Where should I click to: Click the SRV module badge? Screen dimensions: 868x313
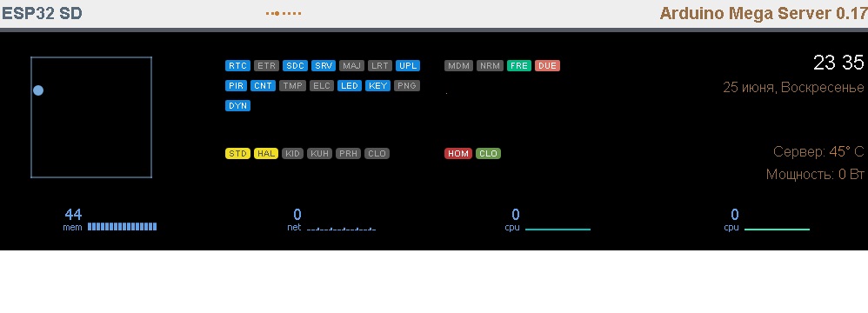tap(324, 66)
